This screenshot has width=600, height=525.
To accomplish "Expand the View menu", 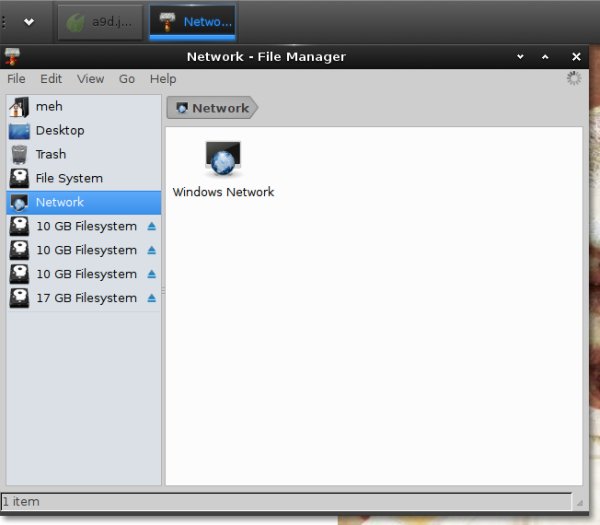I will [x=90, y=79].
